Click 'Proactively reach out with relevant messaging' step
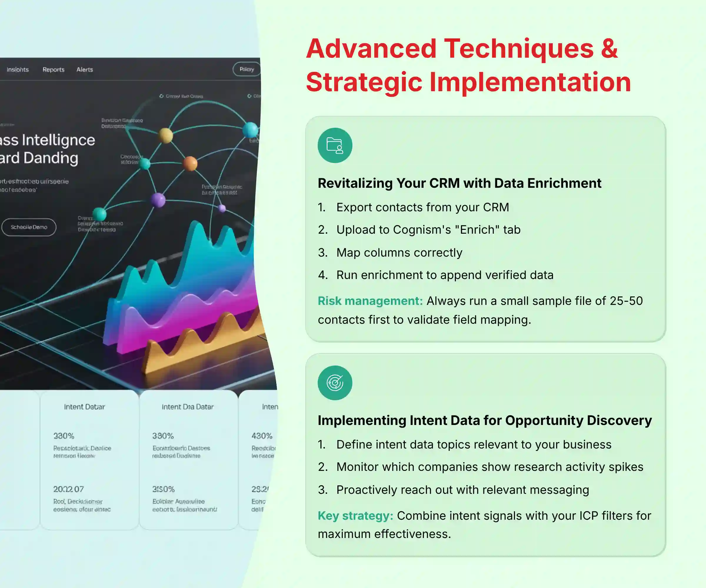 coord(463,490)
